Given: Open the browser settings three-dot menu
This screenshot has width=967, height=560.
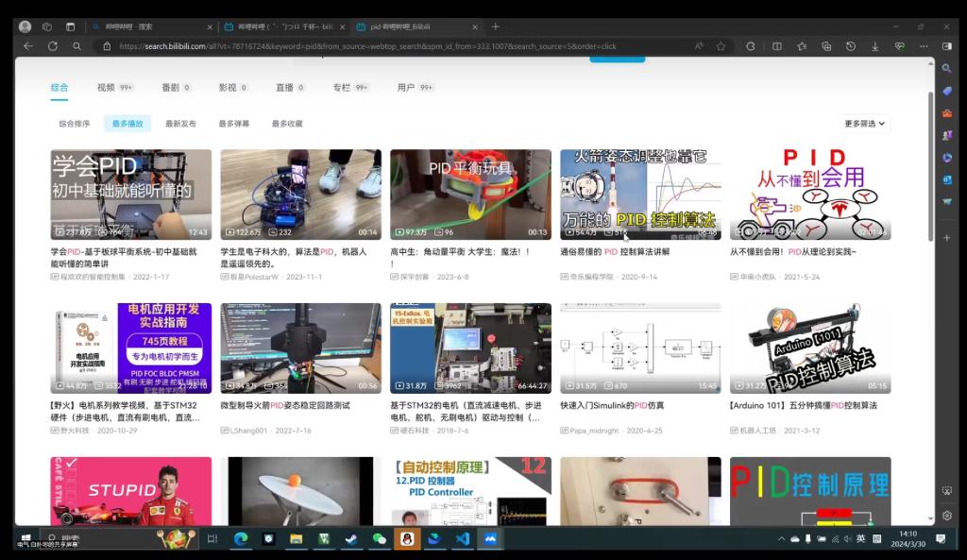Looking at the screenshot, I should point(924,45).
